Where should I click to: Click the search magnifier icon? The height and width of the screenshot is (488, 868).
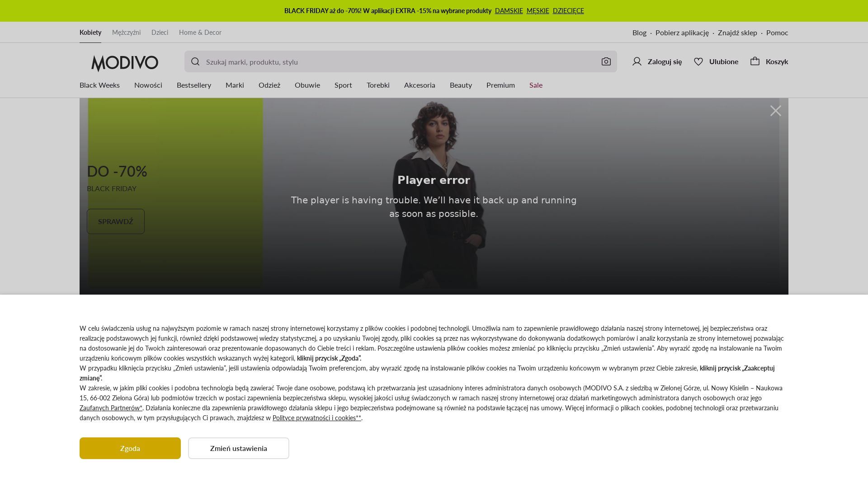(x=195, y=62)
